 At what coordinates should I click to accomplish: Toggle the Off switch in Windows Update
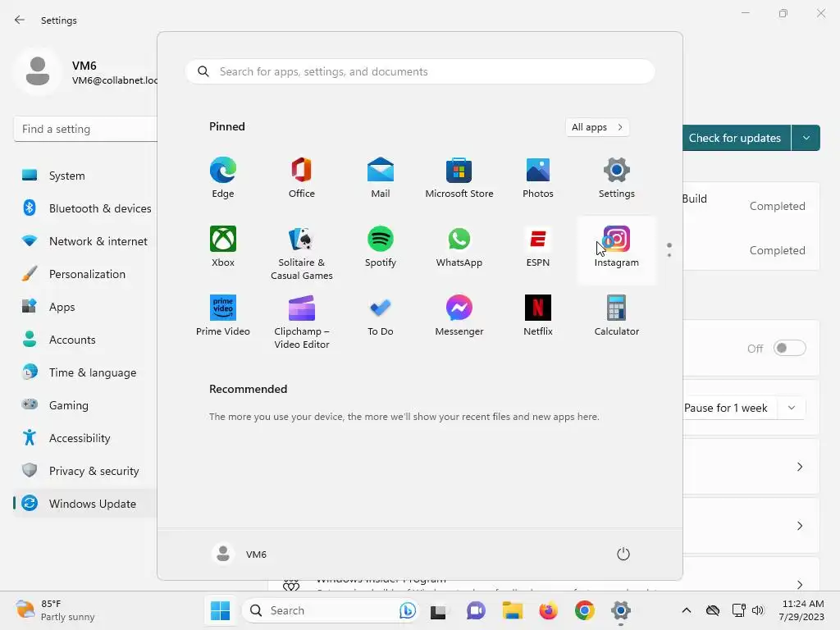790,348
